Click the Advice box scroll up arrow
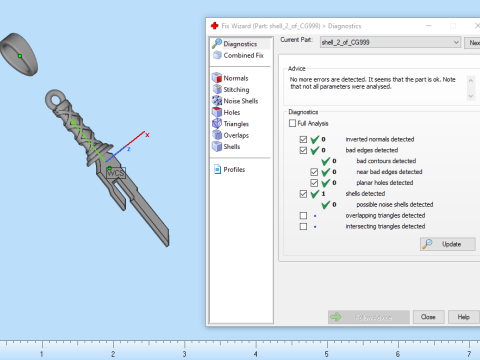 coord(471,80)
